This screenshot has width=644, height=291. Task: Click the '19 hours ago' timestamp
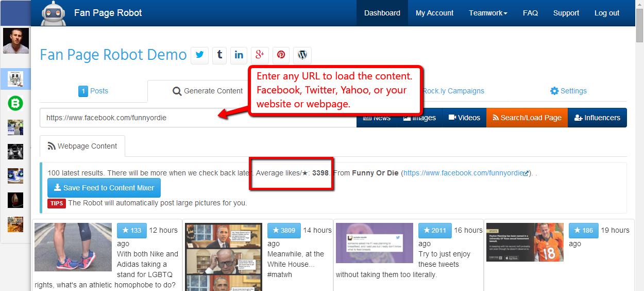coord(599,237)
